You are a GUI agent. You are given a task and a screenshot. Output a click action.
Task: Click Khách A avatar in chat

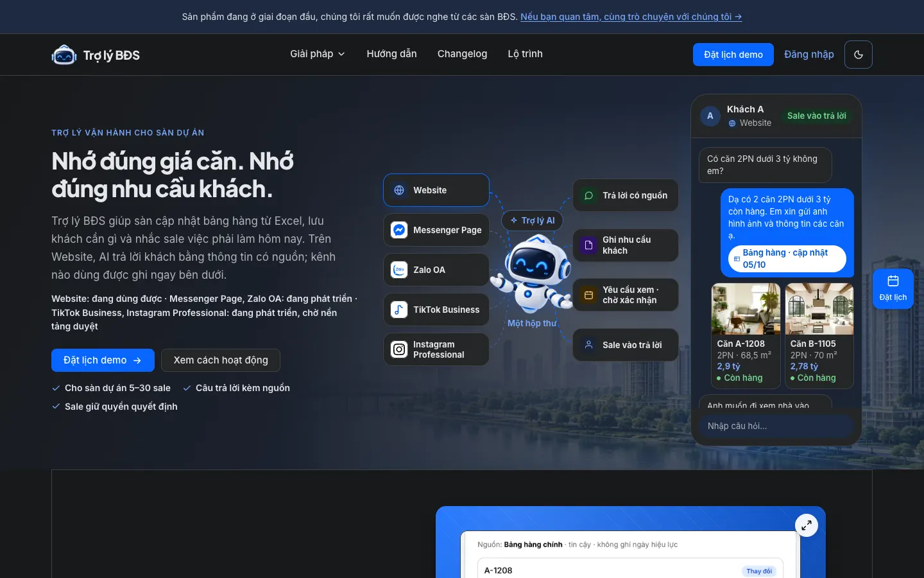(x=710, y=116)
